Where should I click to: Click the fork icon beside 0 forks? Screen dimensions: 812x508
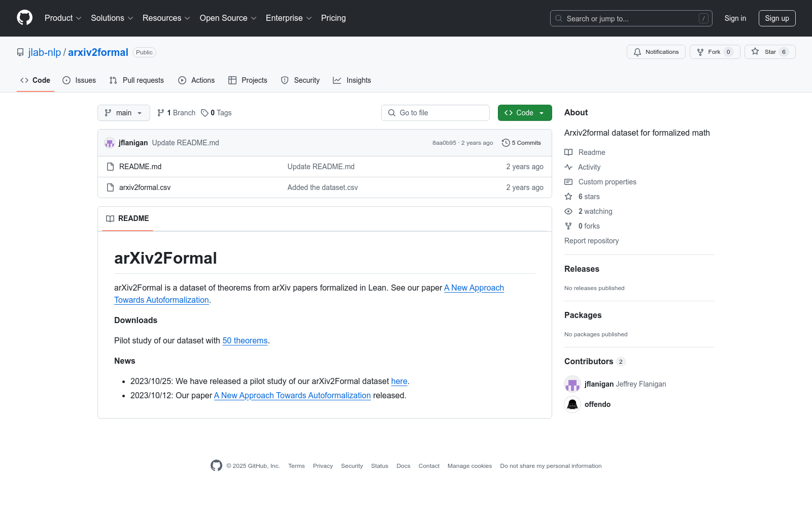[568, 226]
